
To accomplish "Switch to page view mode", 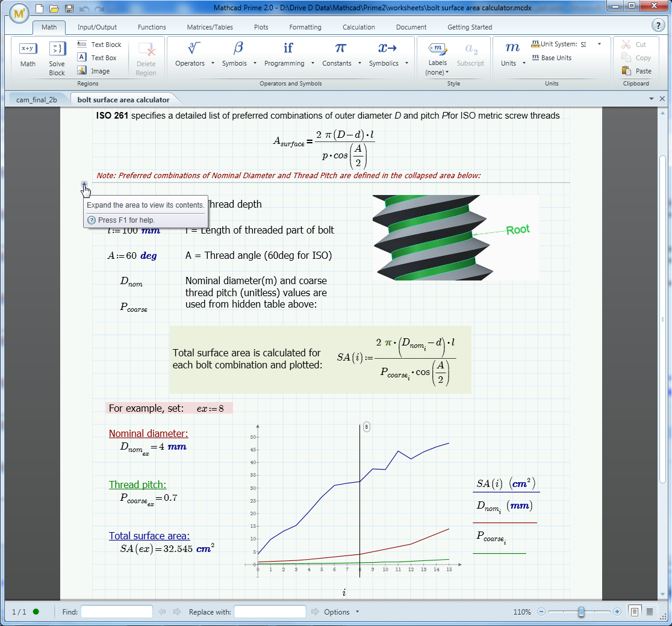I will pos(635,612).
